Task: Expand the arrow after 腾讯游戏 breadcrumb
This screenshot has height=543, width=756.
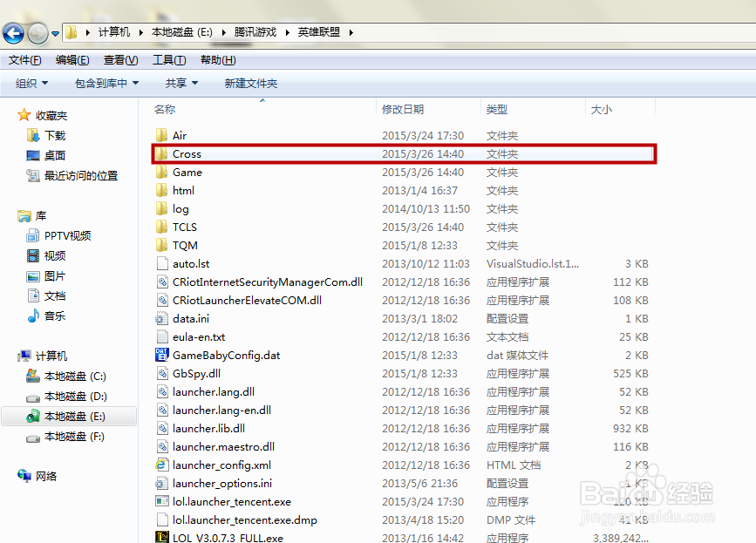Action: click(x=288, y=32)
